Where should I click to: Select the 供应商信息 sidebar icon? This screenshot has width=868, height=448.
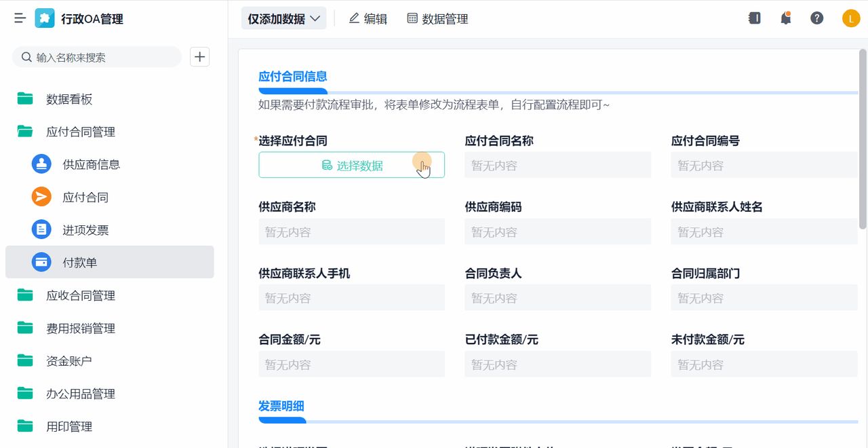pos(40,164)
